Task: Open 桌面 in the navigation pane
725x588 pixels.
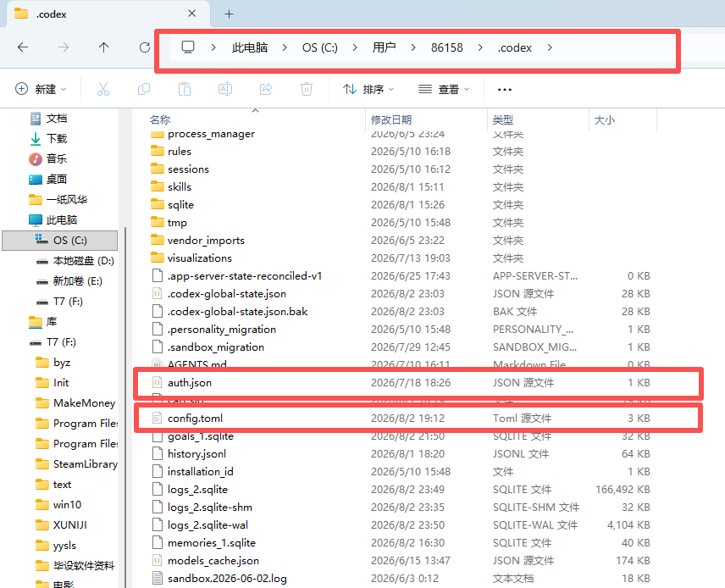Action: 48,179
